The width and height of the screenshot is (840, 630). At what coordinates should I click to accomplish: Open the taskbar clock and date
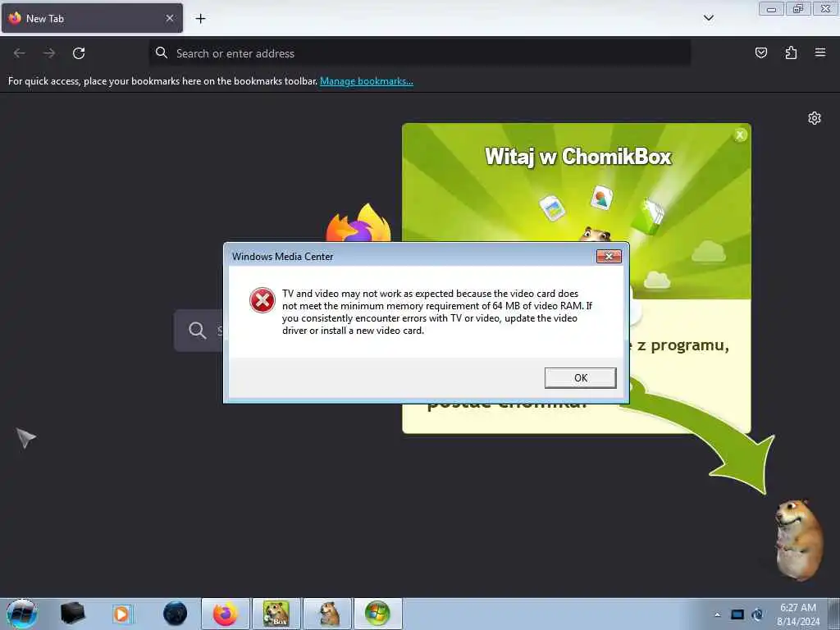coord(797,614)
